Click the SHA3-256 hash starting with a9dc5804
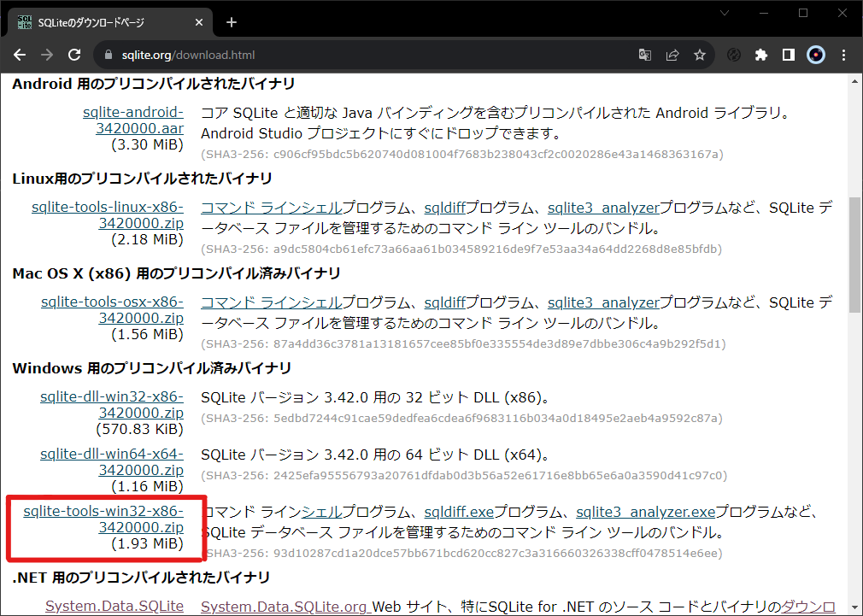The height and width of the screenshot is (616, 863). [461, 249]
